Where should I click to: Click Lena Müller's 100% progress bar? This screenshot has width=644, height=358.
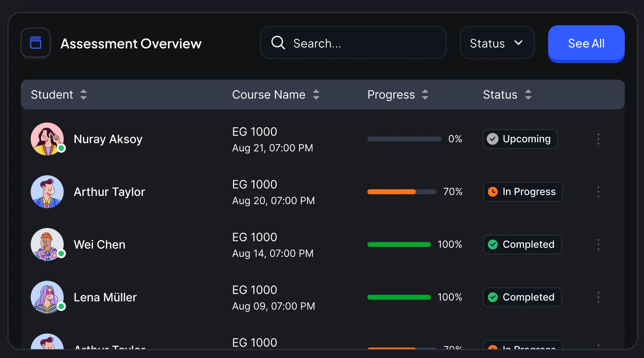pos(399,297)
